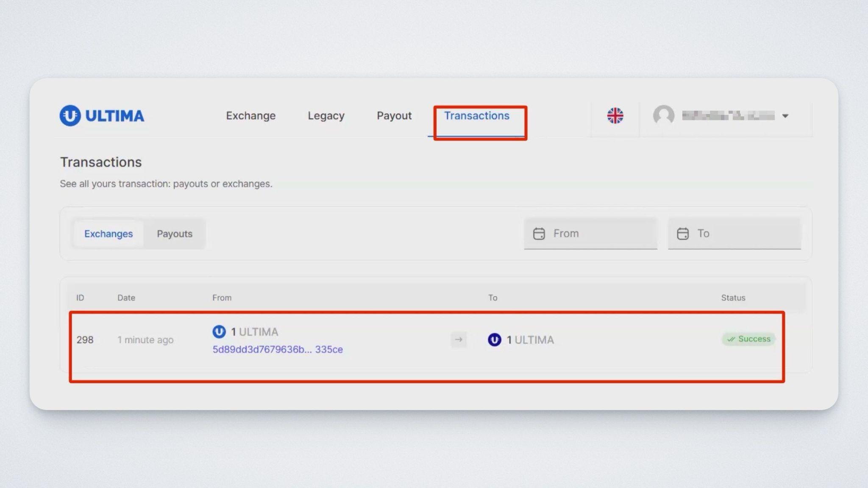Click the calendar icon in the From field
This screenshot has width=868, height=488.
coord(539,234)
